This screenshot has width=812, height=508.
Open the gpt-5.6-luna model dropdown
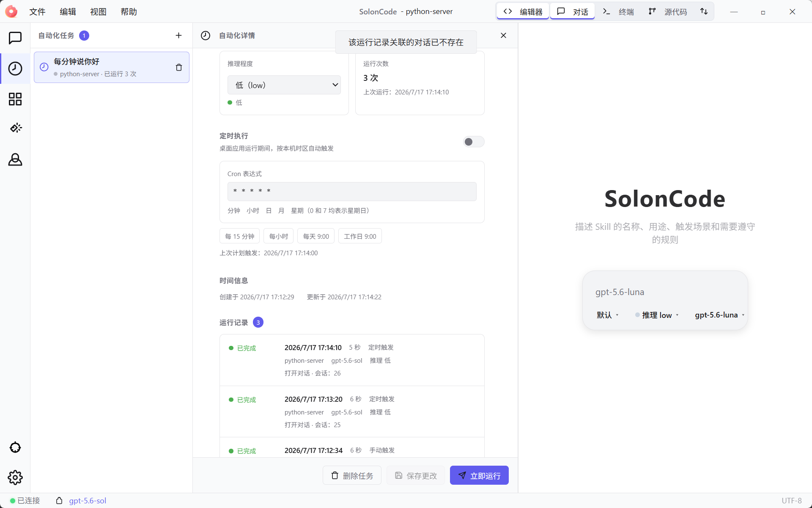pyautogui.click(x=719, y=315)
